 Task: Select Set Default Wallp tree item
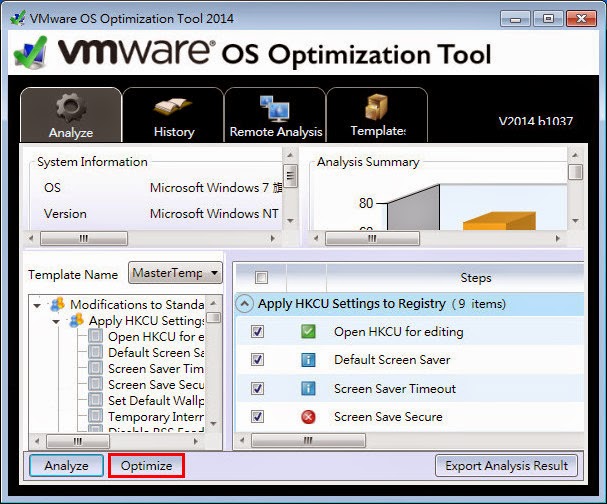coord(156,401)
